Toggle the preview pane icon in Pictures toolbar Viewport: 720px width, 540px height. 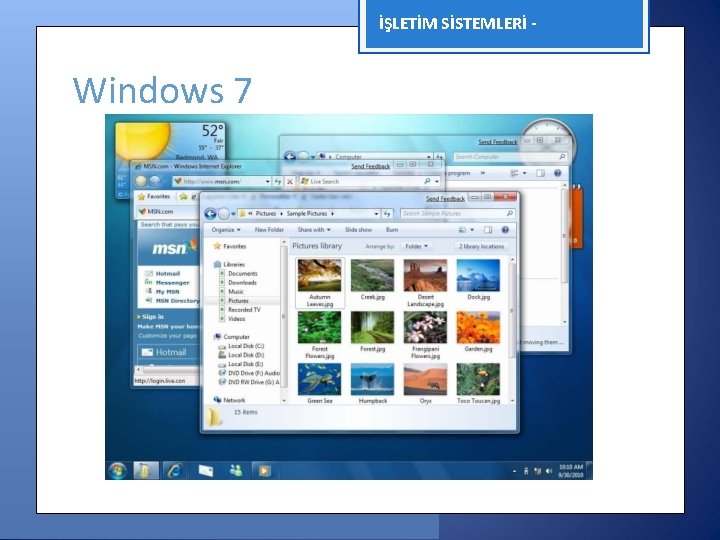(488, 230)
